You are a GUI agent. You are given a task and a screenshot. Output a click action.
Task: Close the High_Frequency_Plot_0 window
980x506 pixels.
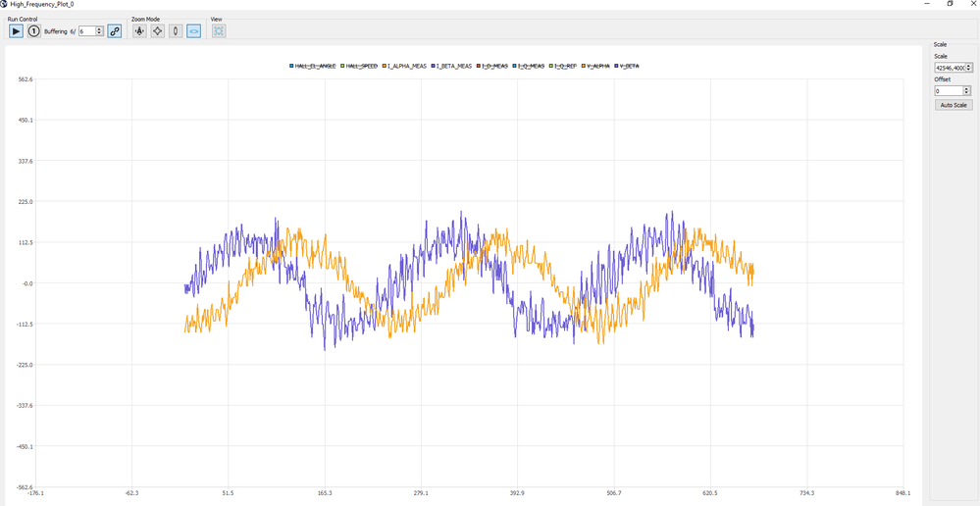[974, 3]
